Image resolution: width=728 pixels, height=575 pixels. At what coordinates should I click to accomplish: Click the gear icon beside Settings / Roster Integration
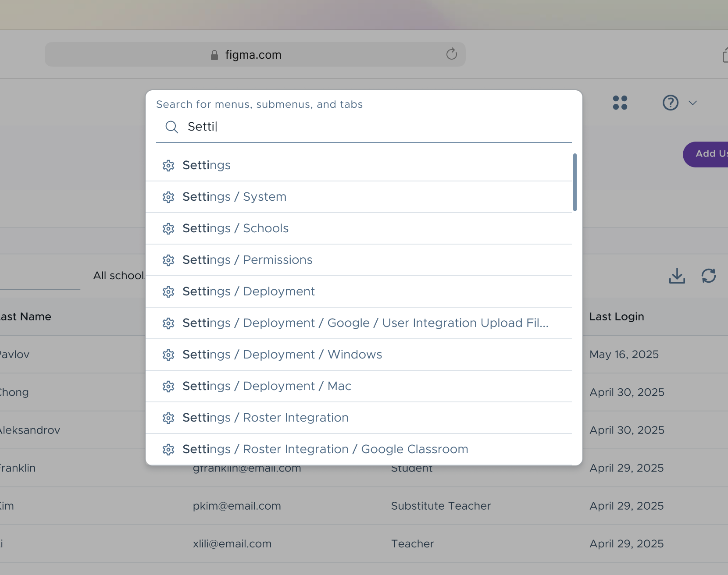169,418
